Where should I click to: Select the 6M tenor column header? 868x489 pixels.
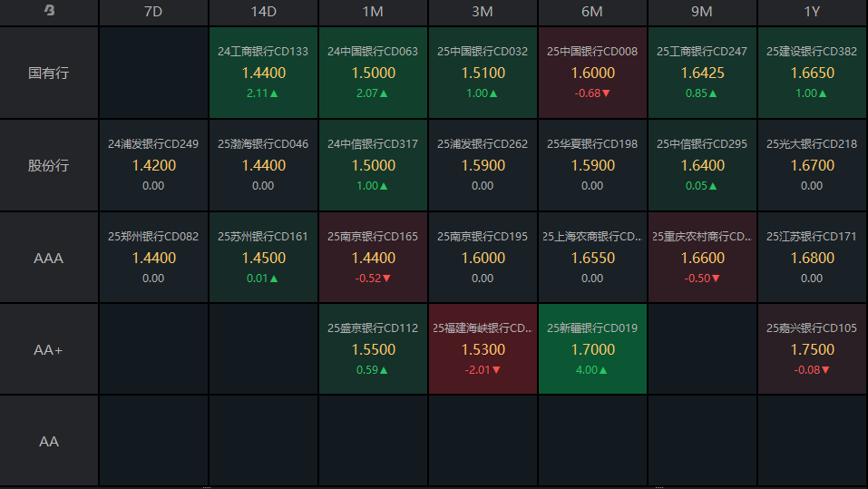click(591, 12)
